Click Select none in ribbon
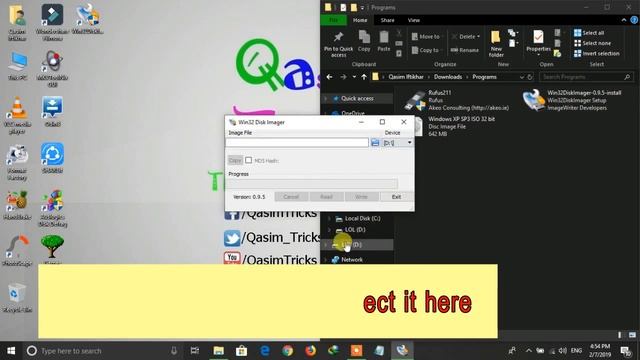This screenshot has height=360, width=640. coord(592,43)
